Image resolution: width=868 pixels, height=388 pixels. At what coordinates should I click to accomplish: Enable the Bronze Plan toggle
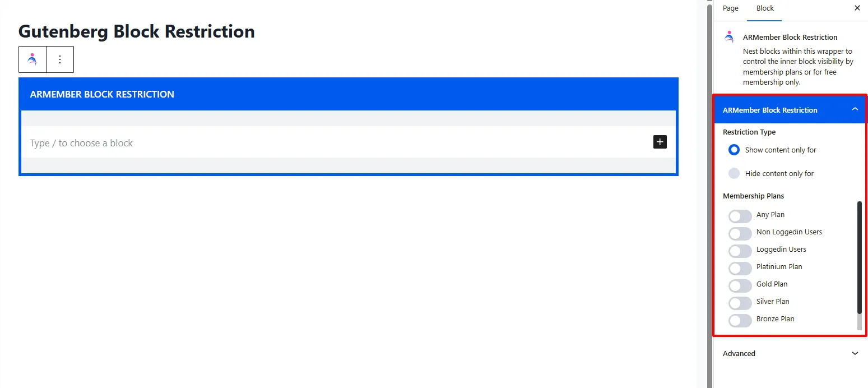tap(740, 320)
